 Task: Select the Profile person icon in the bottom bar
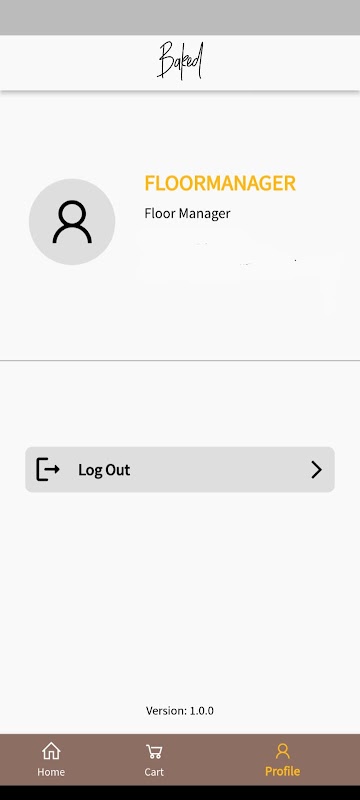tap(282, 751)
